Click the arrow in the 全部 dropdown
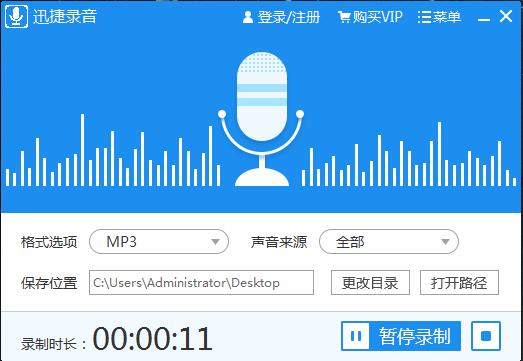 tap(445, 242)
